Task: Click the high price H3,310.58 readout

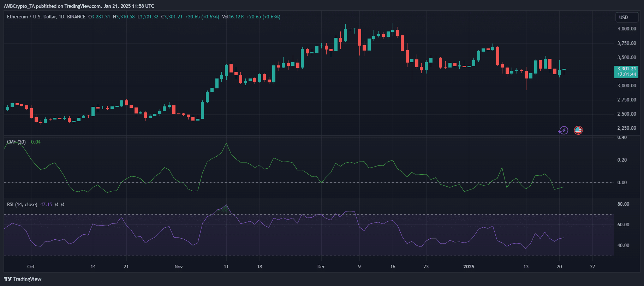Action: [x=124, y=17]
